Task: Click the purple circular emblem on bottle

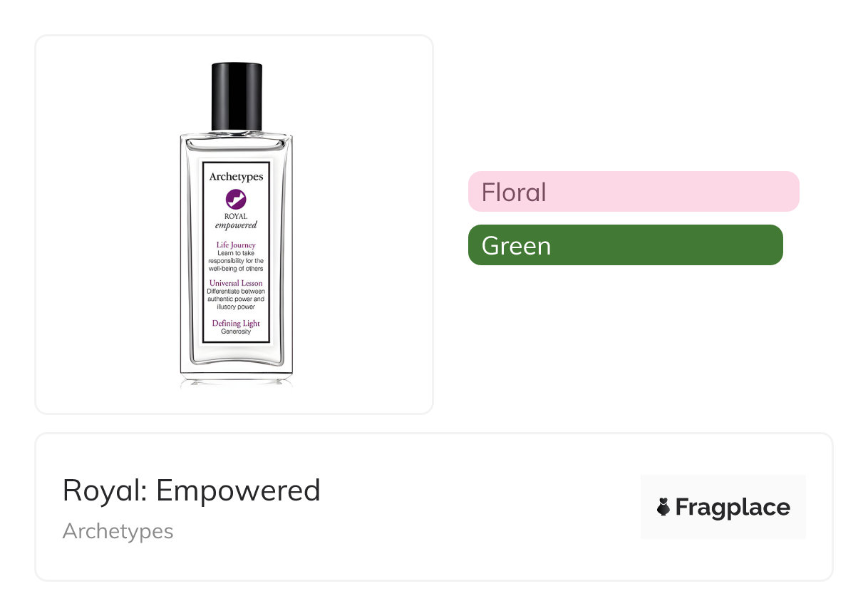Action: [236, 199]
